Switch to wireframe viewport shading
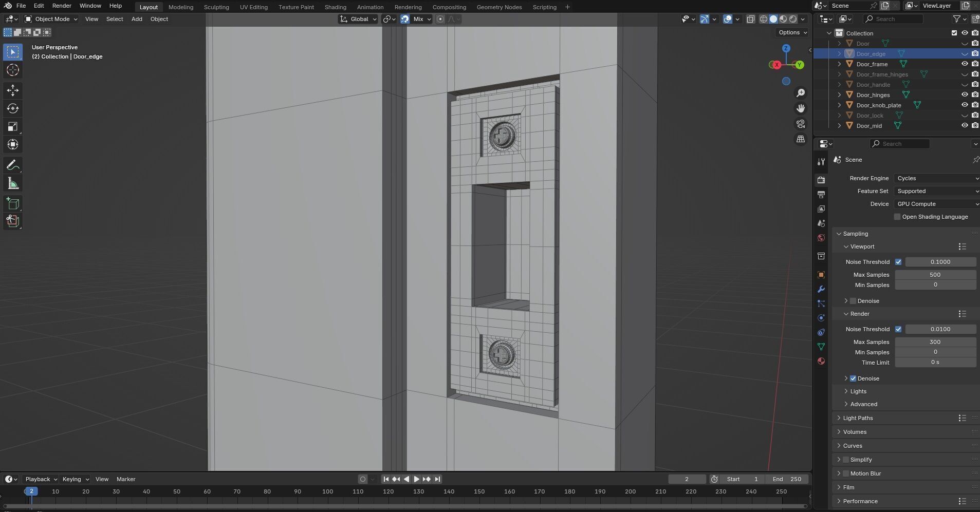The width and height of the screenshot is (980, 512). click(764, 19)
